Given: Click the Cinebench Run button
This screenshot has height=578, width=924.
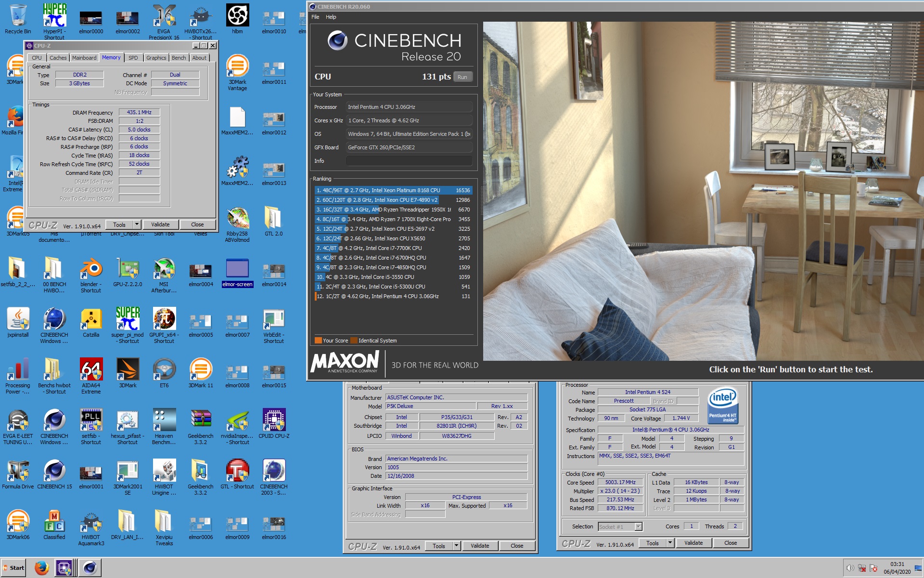Looking at the screenshot, I should point(462,77).
